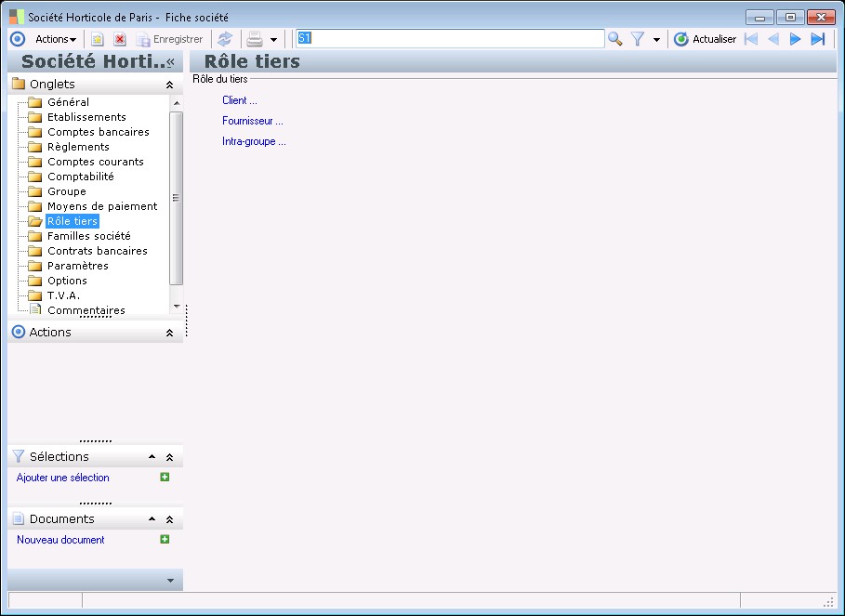
Task: Click the tree scrollbar thumb
Action: point(177,198)
